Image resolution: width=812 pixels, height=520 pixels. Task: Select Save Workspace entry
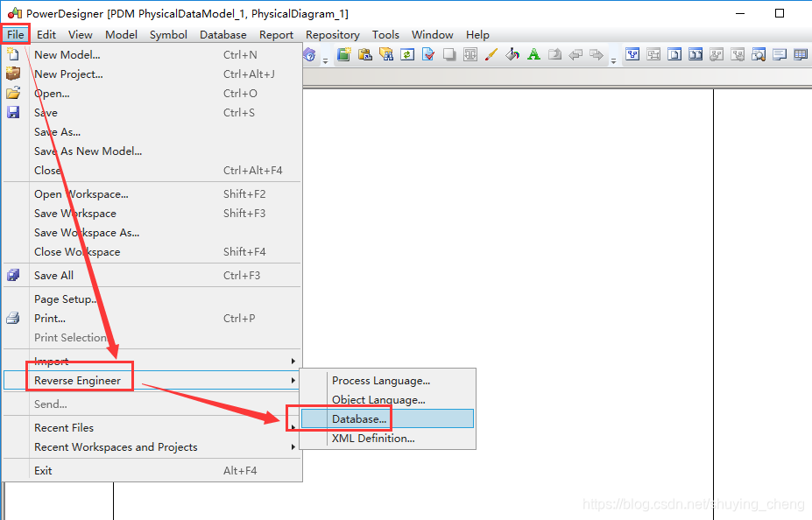pyautogui.click(x=152, y=214)
